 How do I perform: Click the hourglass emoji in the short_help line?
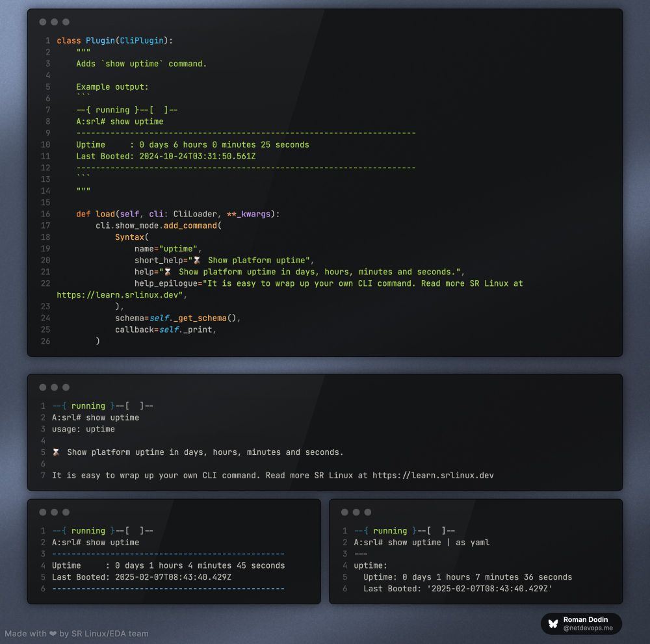(197, 260)
